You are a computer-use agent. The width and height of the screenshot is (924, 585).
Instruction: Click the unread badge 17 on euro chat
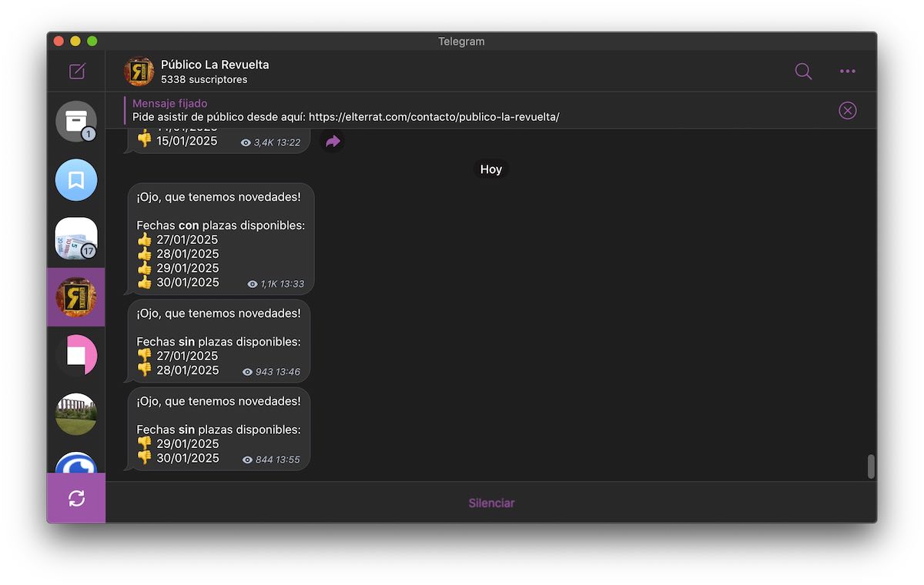click(89, 251)
